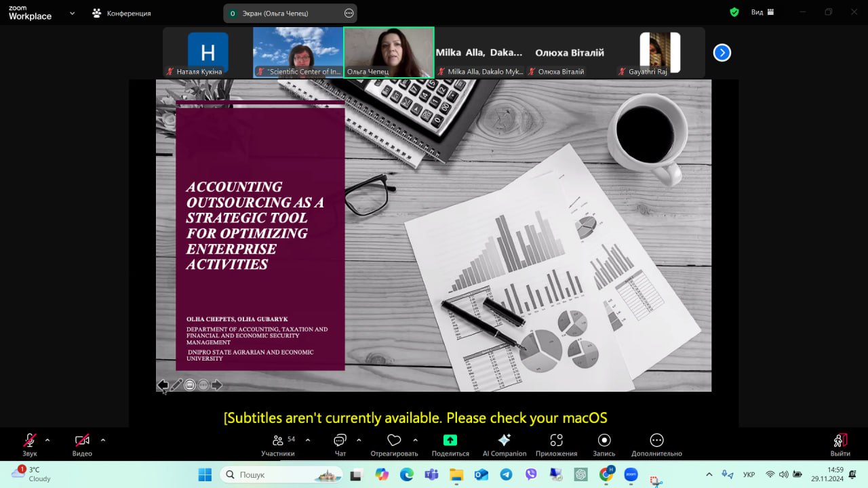The image size is (868, 488).
Task: Open the Чат chat panel
Action: (340, 445)
